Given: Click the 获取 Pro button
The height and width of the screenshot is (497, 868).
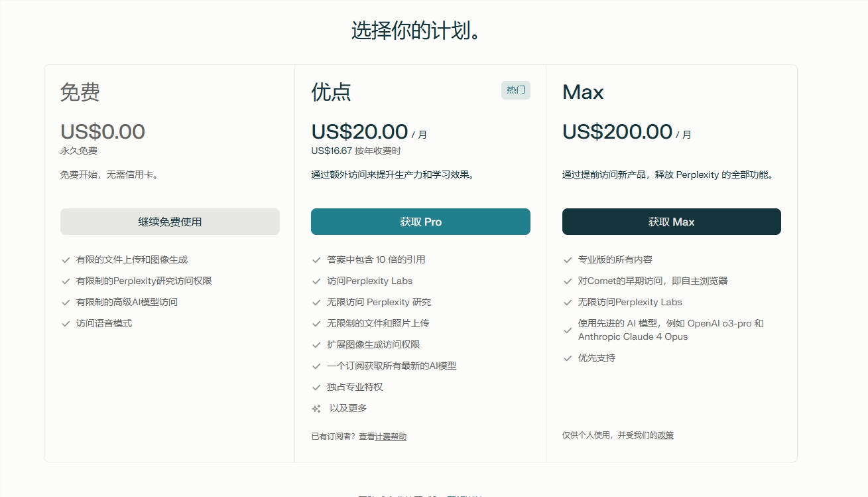Looking at the screenshot, I should pos(420,222).
